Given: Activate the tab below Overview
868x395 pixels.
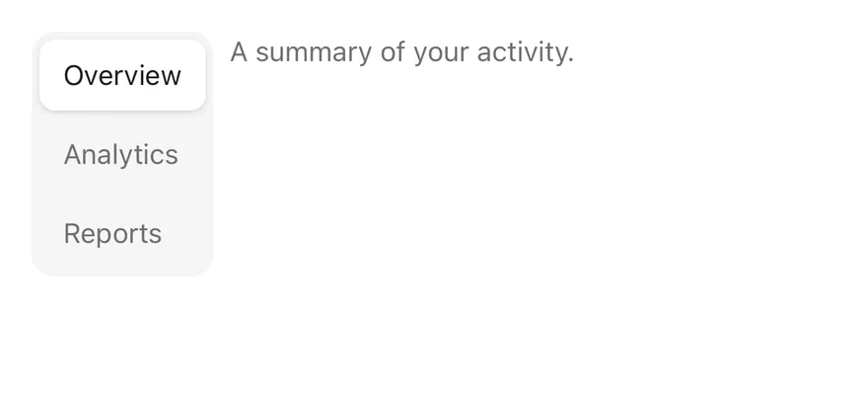Looking at the screenshot, I should 121,154.
